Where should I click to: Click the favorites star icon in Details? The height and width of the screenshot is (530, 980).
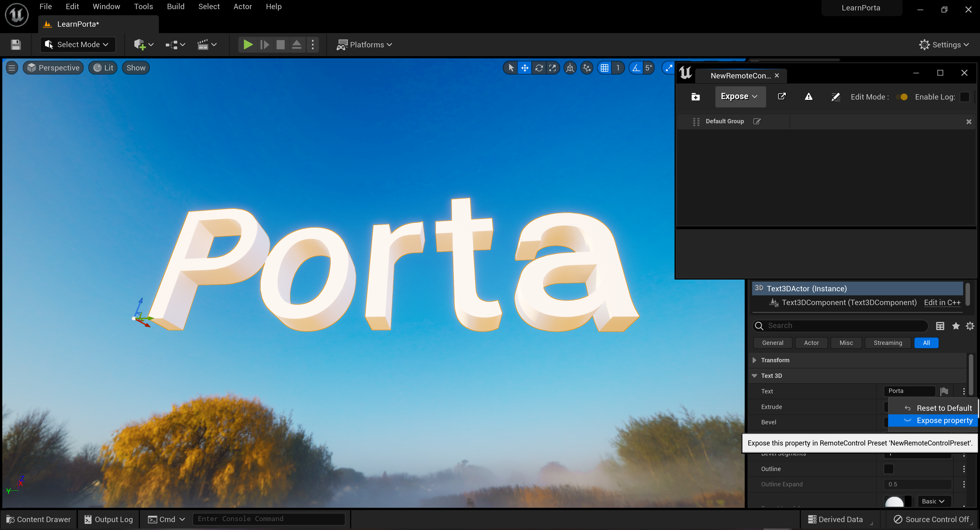pyautogui.click(x=955, y=326)
